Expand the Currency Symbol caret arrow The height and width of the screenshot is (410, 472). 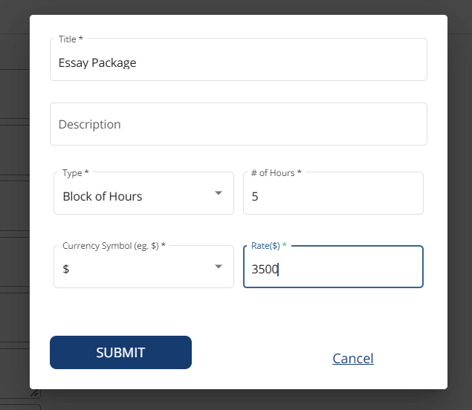point(218,266)
